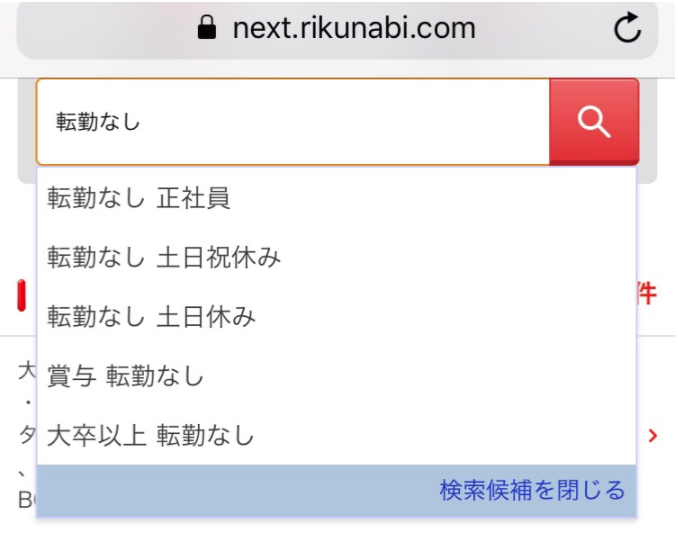Screen dimensions: 678x543
Task: Focus the 転勤なし search input field
Action: tap(293, 122)
